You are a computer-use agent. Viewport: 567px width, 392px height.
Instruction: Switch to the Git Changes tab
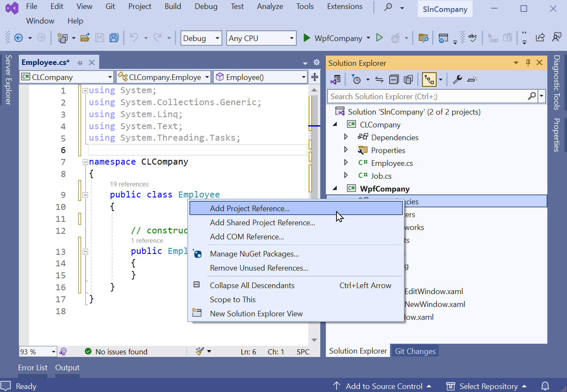point(415,351)
